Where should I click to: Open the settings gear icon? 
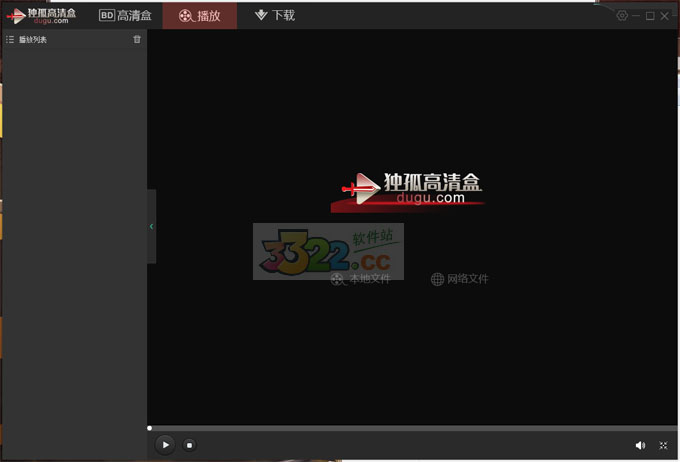coord(622,16)
